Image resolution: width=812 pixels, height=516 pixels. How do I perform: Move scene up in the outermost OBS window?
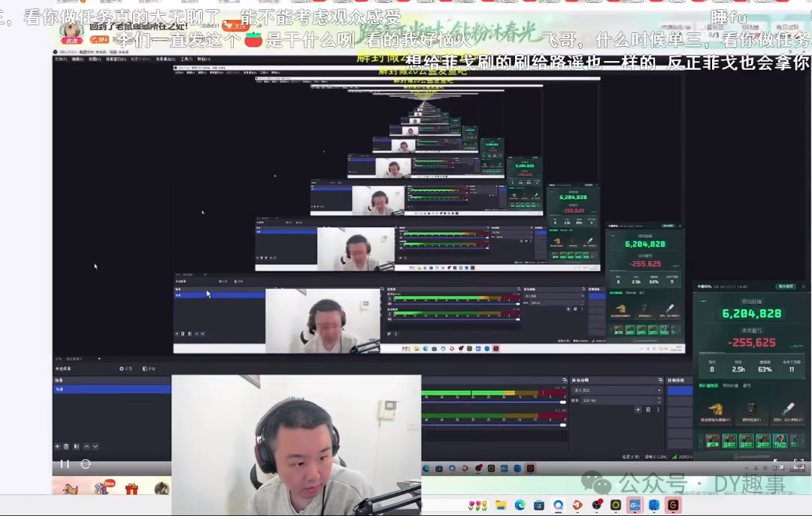(x=86, y=446)
